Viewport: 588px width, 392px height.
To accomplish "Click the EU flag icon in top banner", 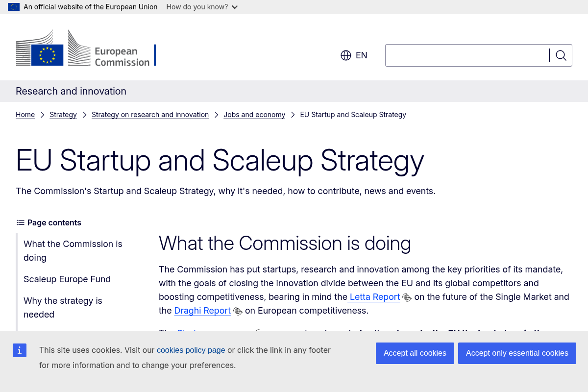I will tap(14, 7).
